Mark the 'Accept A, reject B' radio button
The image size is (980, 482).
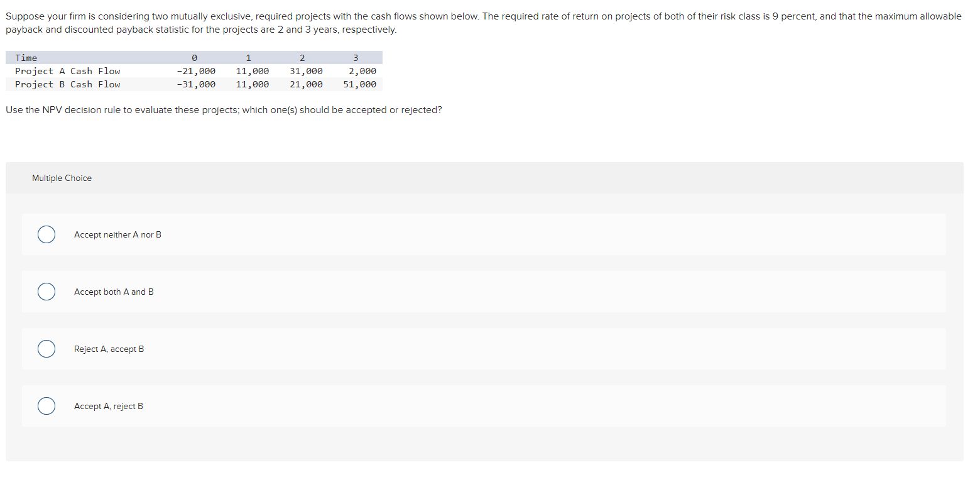pyautogui.click(x=46, y=406)
